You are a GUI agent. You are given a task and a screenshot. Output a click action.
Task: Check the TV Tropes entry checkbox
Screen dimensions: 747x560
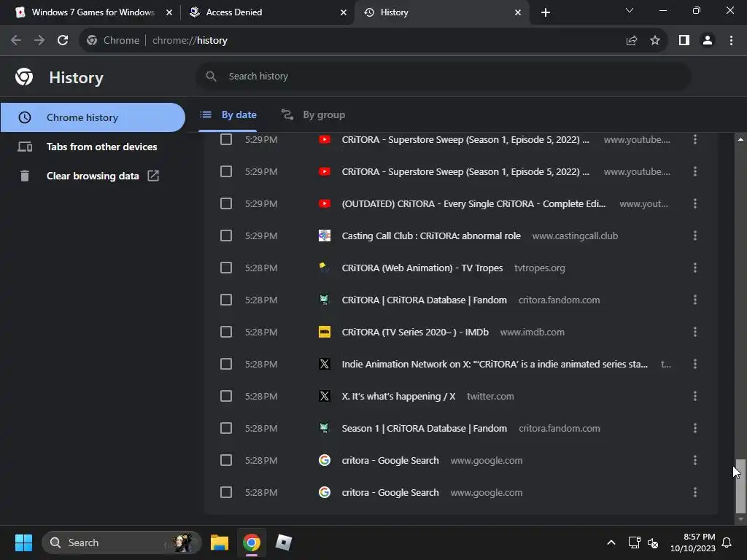(226, 268)
